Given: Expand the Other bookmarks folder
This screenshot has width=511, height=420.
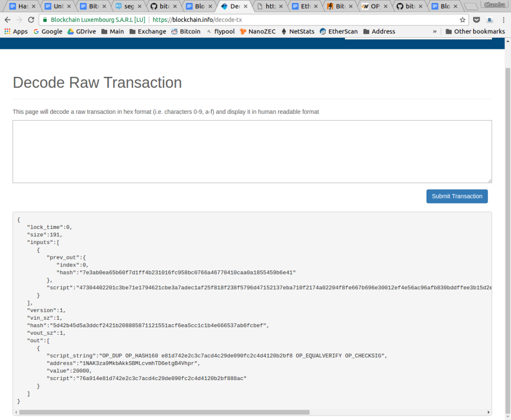Looking at the screenshot, I should [475, 31].
